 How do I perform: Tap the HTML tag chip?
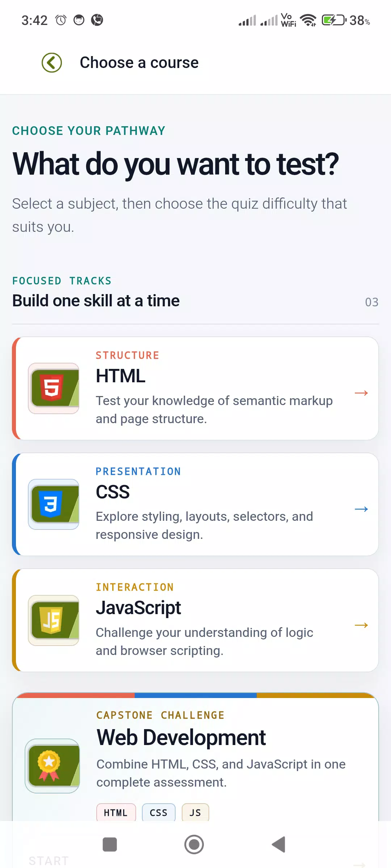116,813
